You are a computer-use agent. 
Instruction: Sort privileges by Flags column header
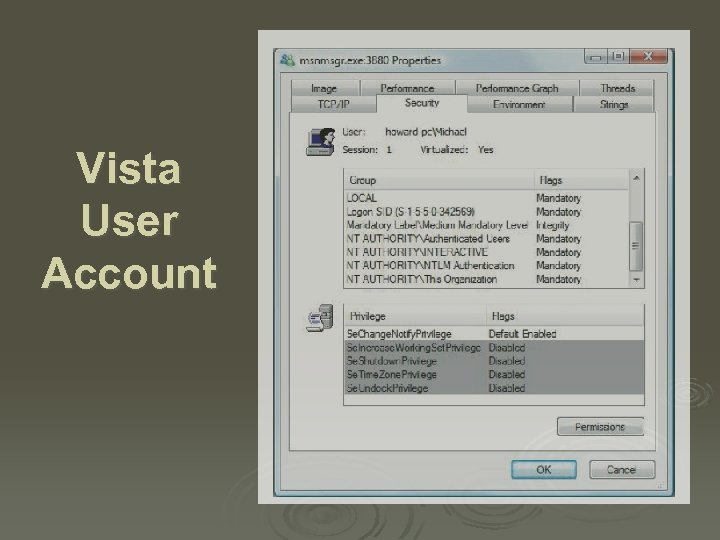(x=565, y=316)
